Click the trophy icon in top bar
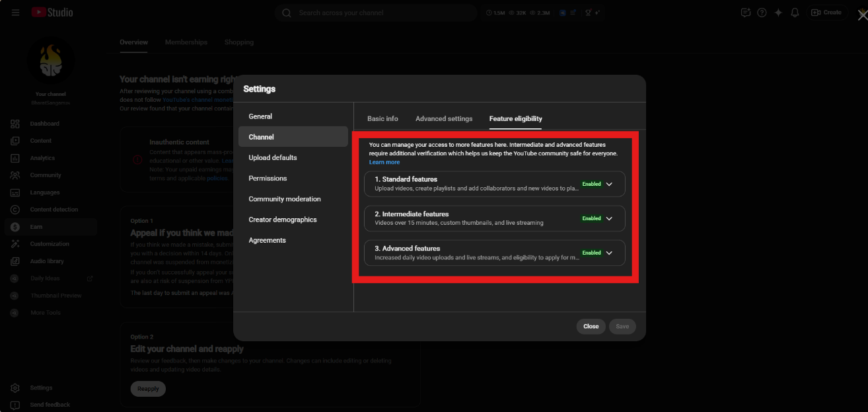This screenshot has width=868, height=412. (587, 13)
